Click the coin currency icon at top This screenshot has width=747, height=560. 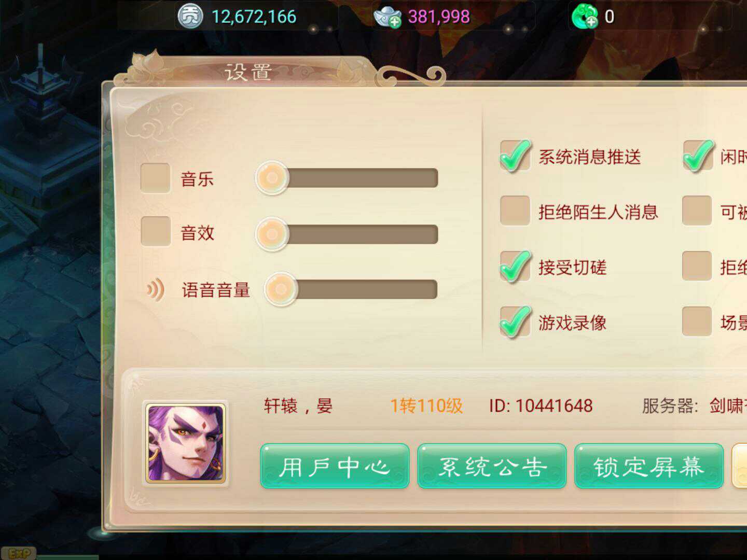tap(190, 17)
